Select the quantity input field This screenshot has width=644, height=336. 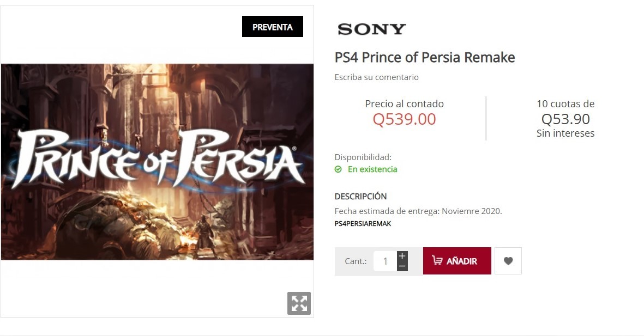(385, 261)
